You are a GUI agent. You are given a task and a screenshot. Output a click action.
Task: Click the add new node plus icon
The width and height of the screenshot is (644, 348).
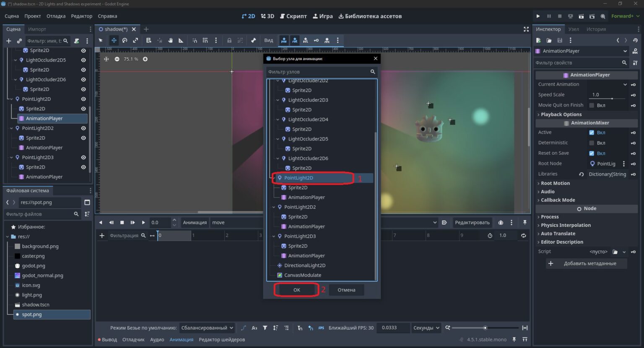[8, 41]
